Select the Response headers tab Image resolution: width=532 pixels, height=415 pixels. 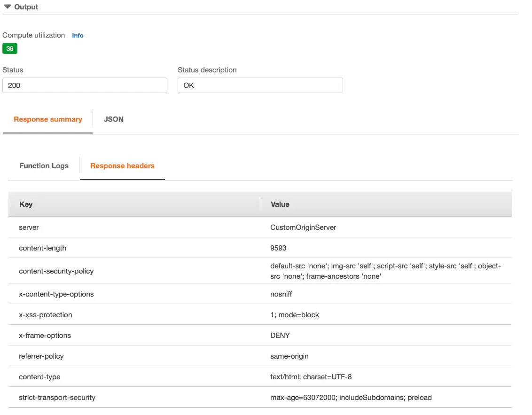click(122, 166)
